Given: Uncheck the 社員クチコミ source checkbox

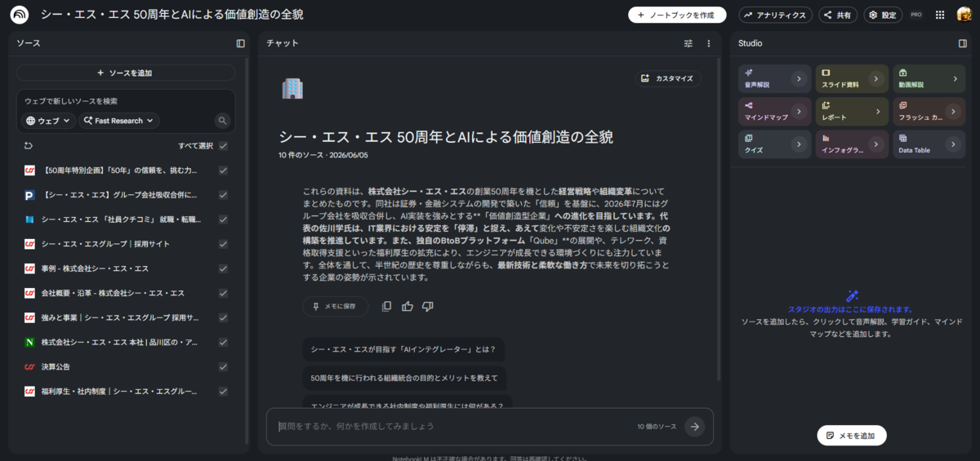Looking at the screenshot, I should point(223,219).
